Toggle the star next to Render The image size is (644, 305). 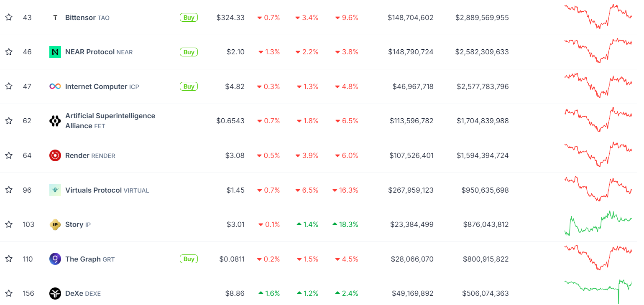coord(9,155)
